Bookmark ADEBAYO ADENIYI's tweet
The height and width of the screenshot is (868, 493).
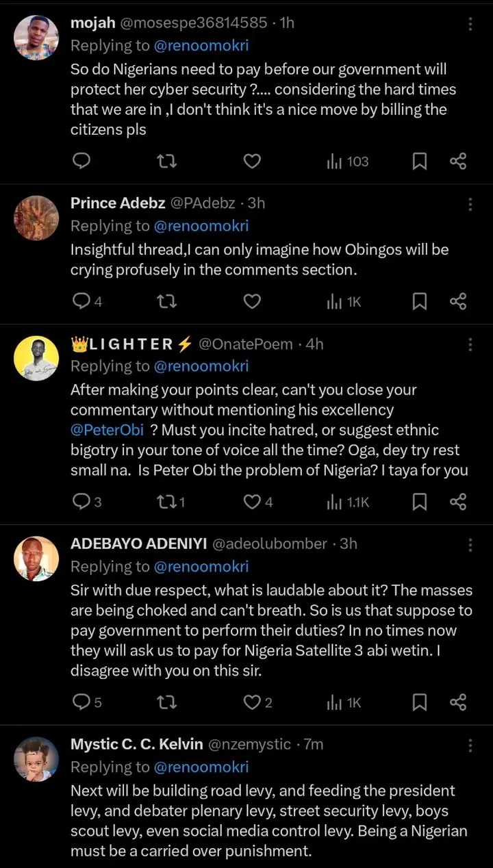point(420,702)
